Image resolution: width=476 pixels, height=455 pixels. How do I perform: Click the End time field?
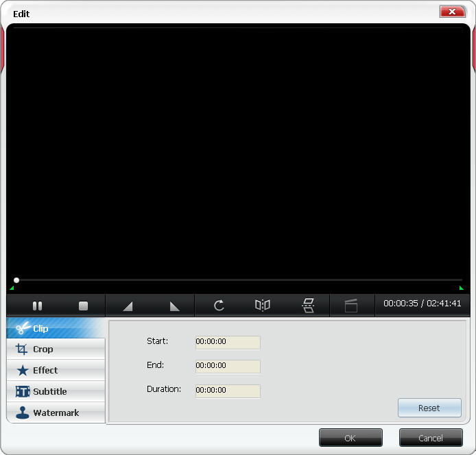coord(228,367)
